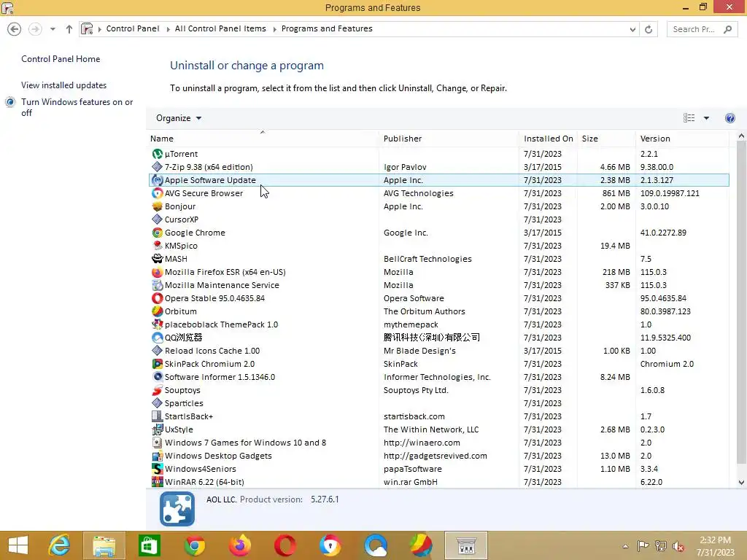This screenshot has height=560, width=747.
Task: Open recent locations dropdown arrow
Action: pyautogui.click(x=53, y=29)
